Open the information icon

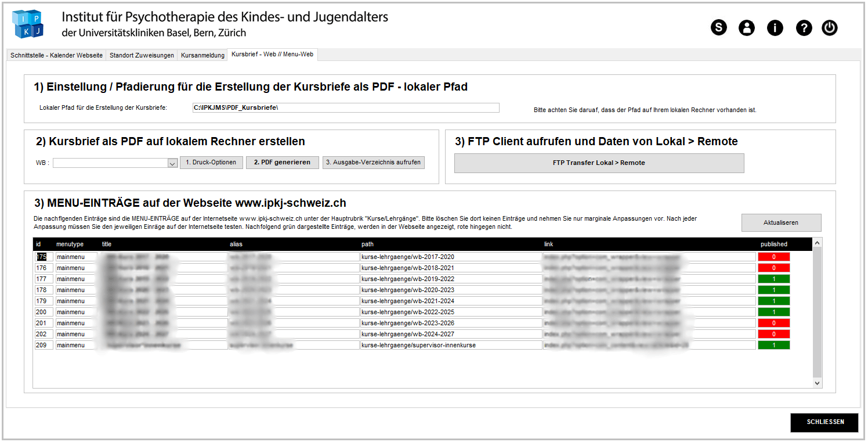pos(775,27)
